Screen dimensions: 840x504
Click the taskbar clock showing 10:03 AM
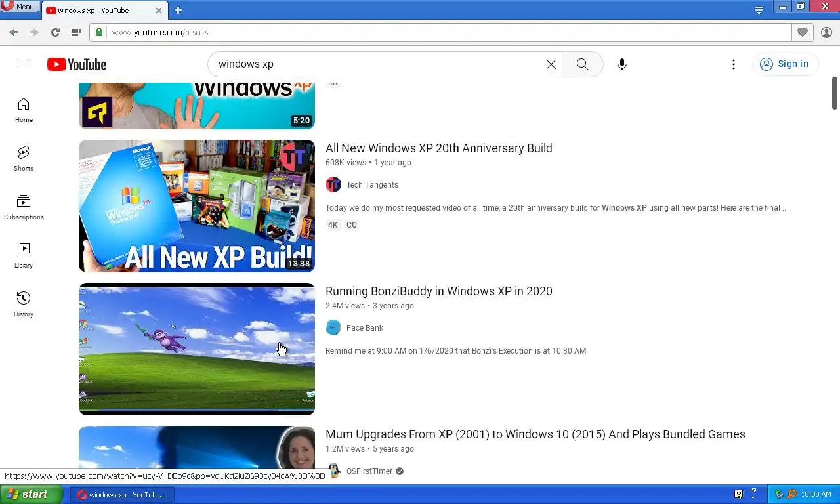pos(816,495)
